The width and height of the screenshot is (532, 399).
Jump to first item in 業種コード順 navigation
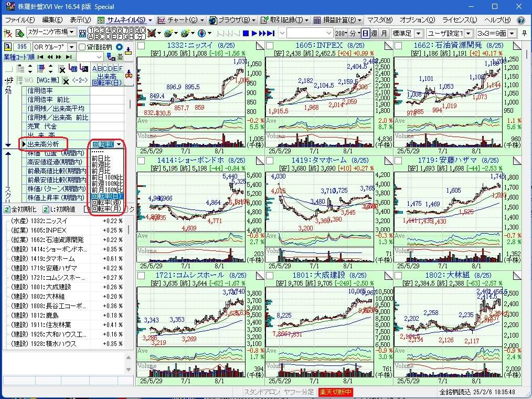click(41, 57)
